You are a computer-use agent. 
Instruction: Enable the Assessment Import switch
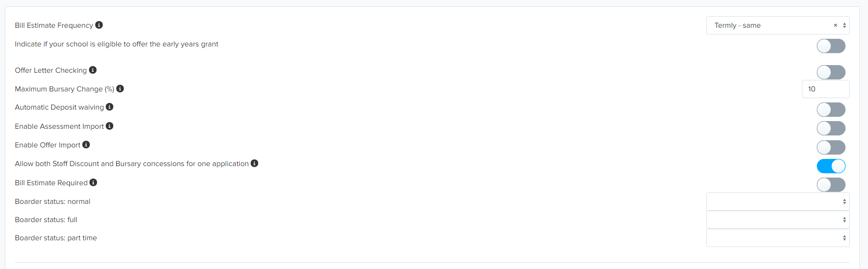click(x=831, y=128)
